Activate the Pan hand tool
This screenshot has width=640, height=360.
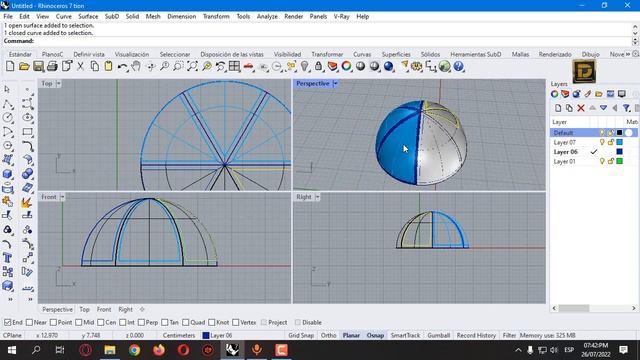(x=136, y=66)
